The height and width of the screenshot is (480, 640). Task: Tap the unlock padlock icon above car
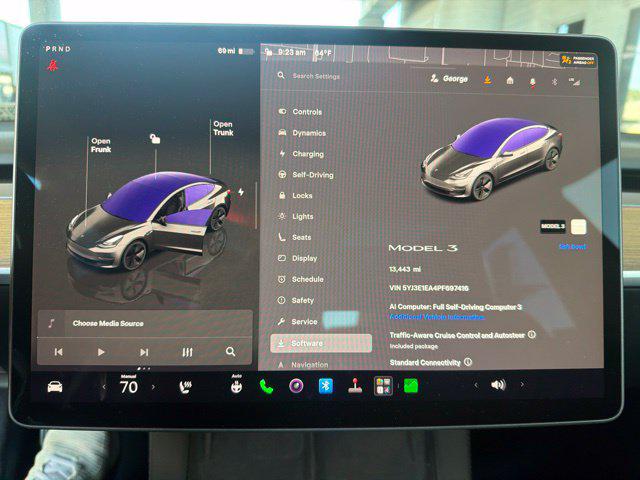tap(155, 139)
